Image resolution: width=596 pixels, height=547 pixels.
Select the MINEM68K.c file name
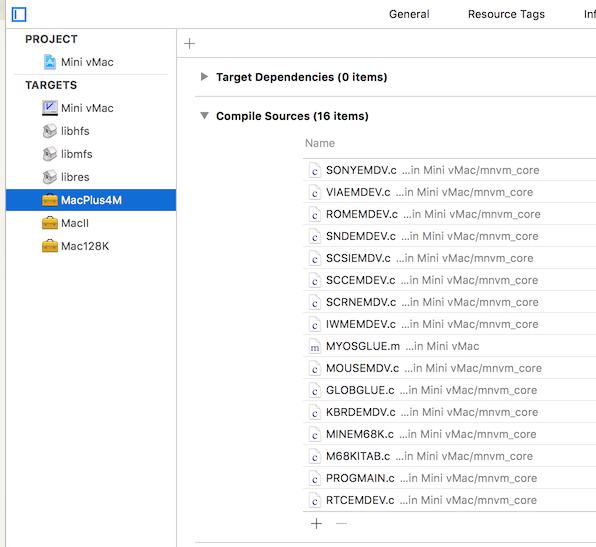tap(360, 434)
